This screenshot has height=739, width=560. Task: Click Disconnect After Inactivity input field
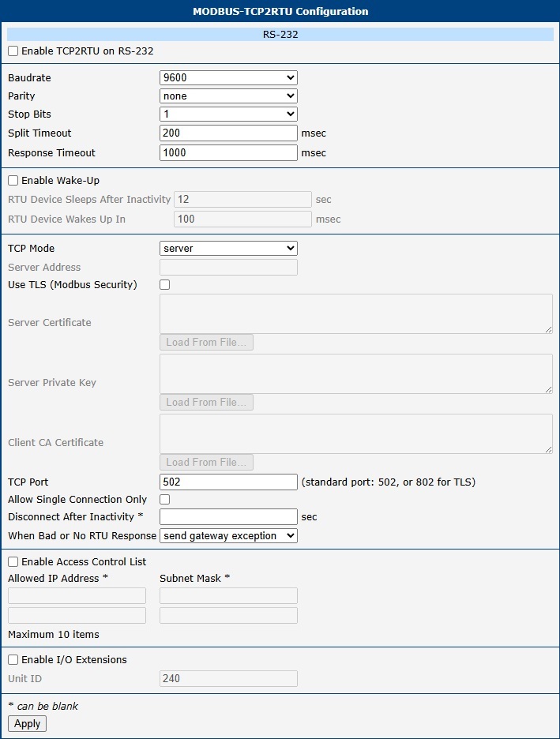[228, 516]
